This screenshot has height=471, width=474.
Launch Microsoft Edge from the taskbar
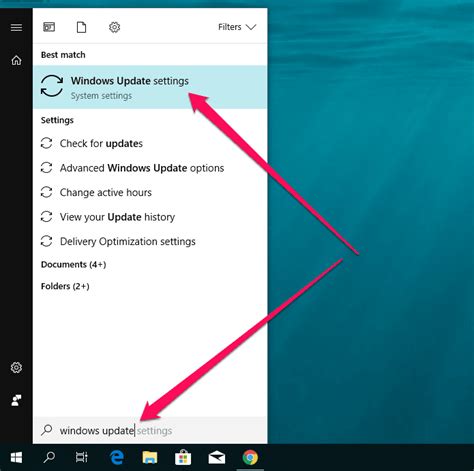(117, 457)
